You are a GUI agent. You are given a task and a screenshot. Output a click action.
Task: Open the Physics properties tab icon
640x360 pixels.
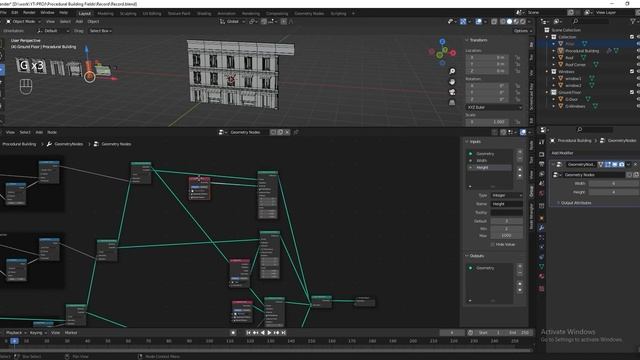click(542, 247)
